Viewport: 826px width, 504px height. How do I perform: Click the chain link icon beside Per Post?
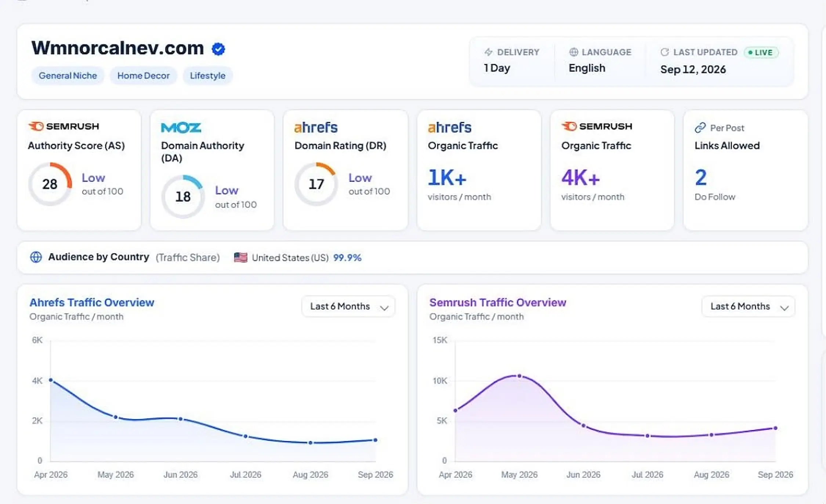pos(700,128)
